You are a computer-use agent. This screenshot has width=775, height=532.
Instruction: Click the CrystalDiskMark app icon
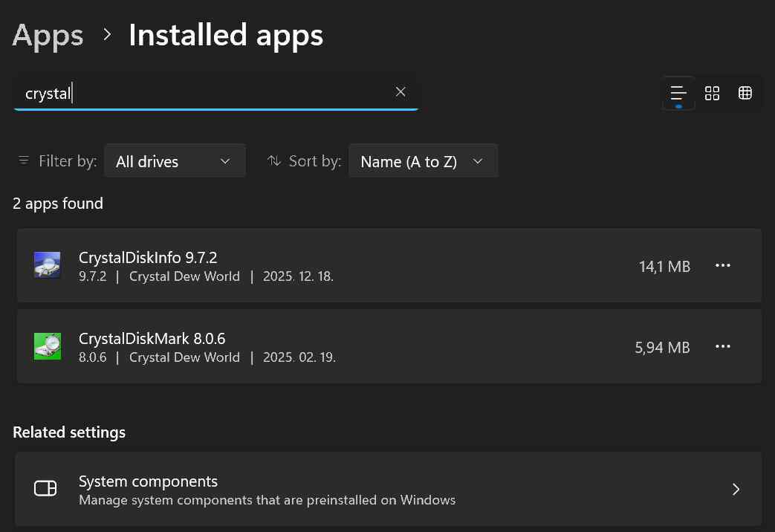point(47,346)
